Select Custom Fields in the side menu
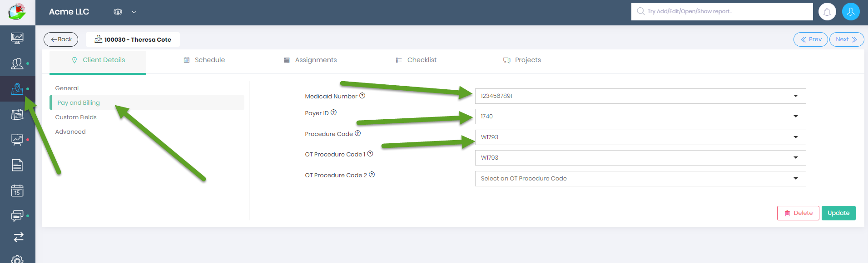868x263 pixels. pos(76,117)
